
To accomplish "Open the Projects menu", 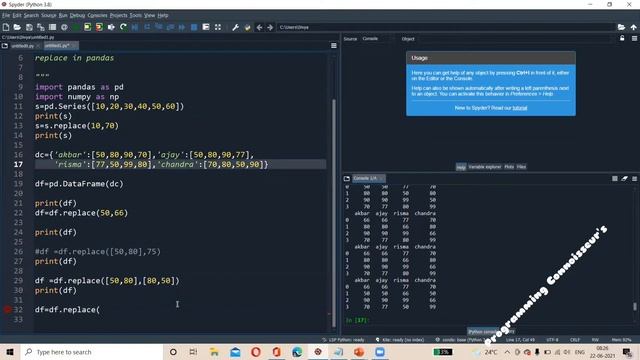I will tap(118, 15).
